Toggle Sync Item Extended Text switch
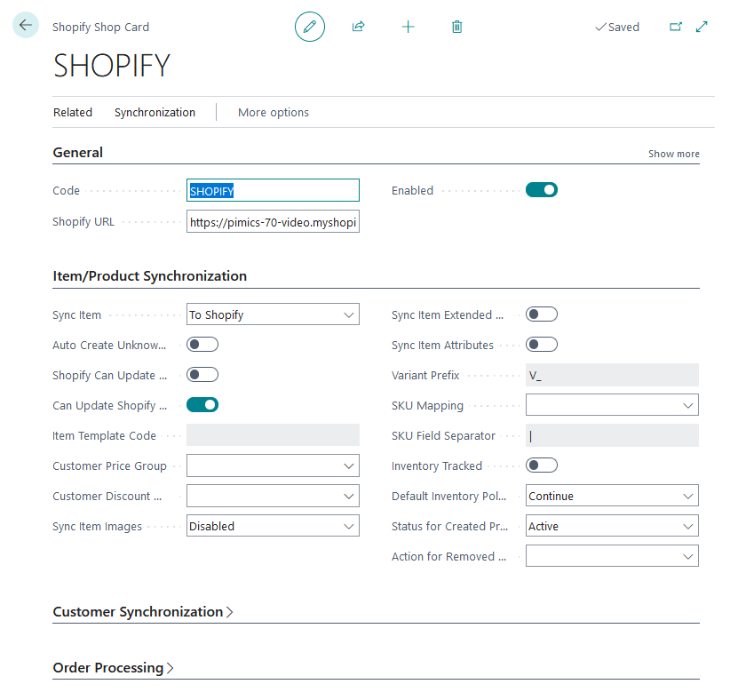The image size is (730, 700). tap(542, 314)
